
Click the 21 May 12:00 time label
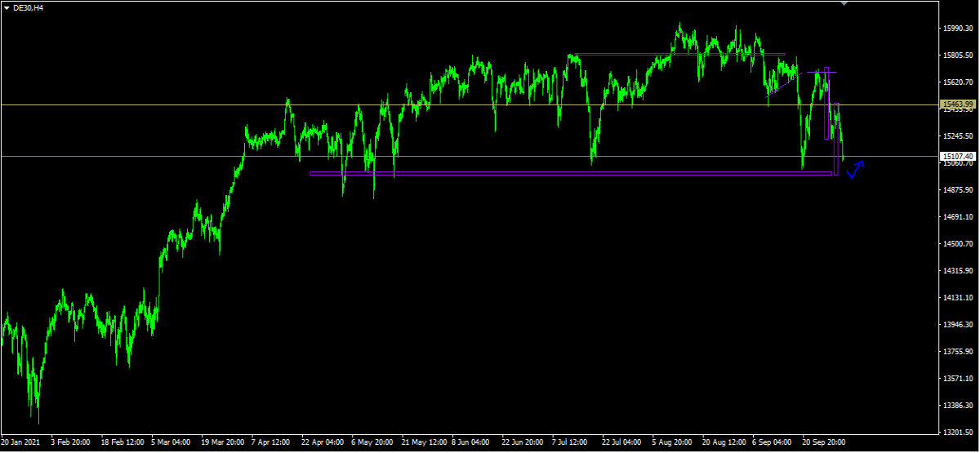(x=422, y=442)
